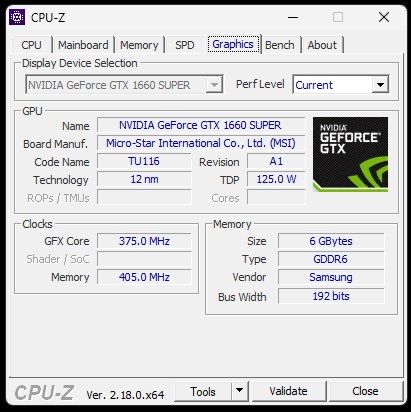Select the SPD tab
Viewport: 411px width, 412px height.
coord(185,45)
